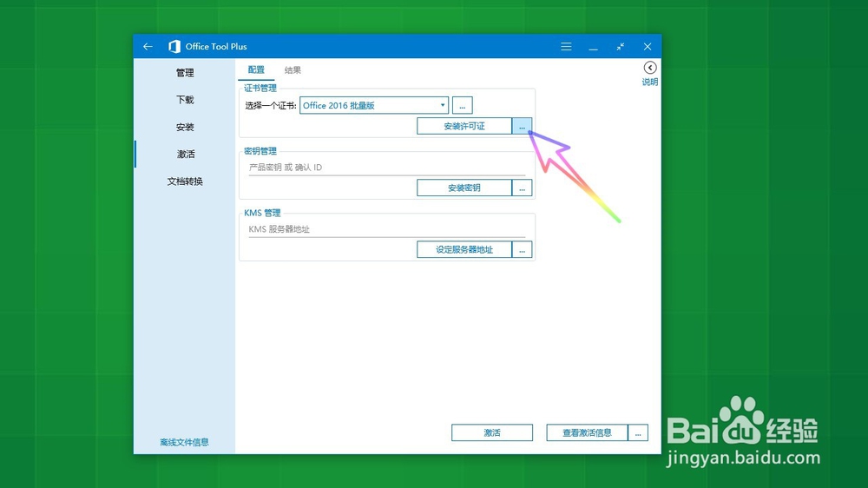Open the Office 2016 批量版 certificate dropdown

click(x=374, y=105)
